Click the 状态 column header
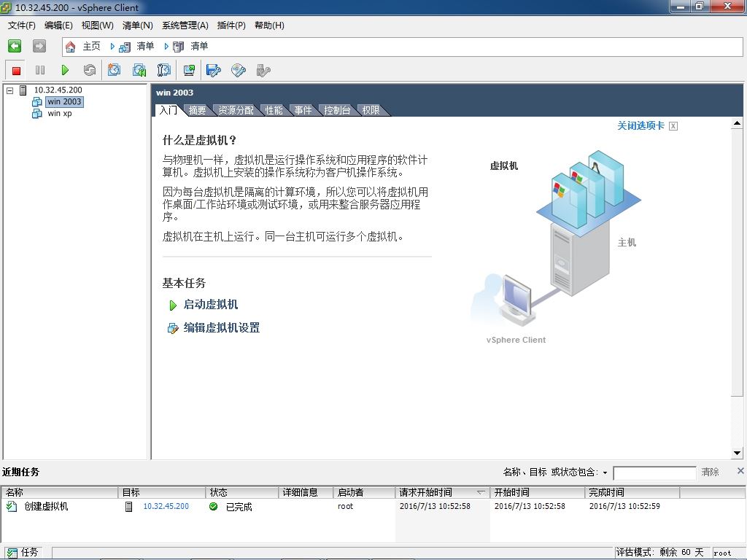 point(242,492)
